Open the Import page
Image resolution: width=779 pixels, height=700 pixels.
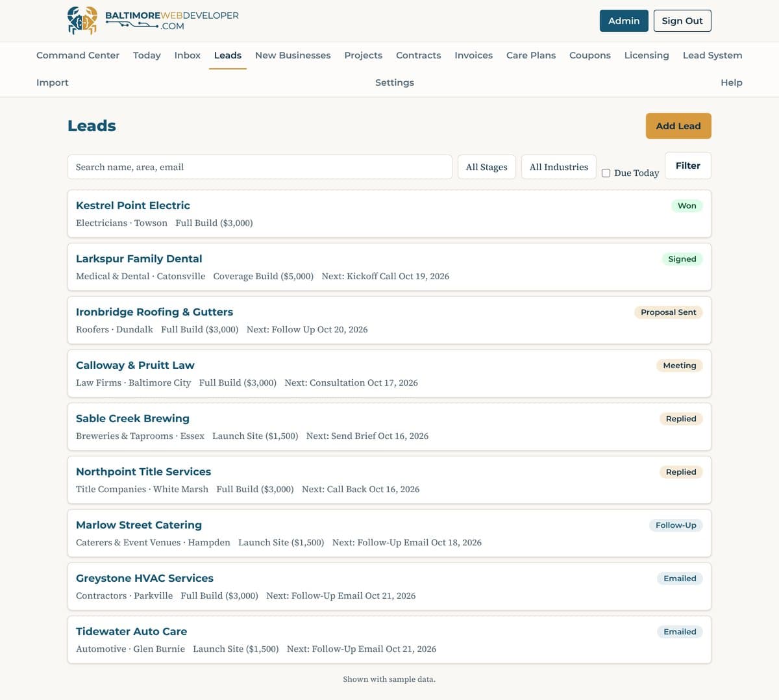point(53,82)
